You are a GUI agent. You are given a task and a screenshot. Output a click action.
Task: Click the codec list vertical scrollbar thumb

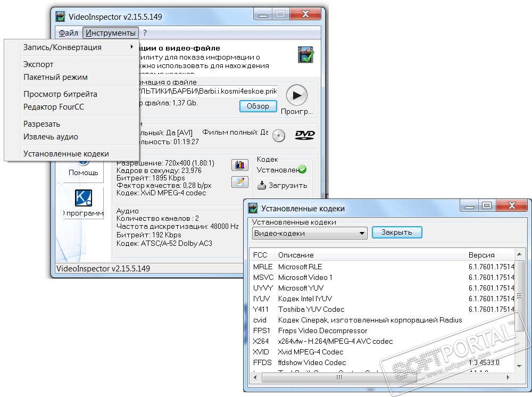click(x=519, y=296)
